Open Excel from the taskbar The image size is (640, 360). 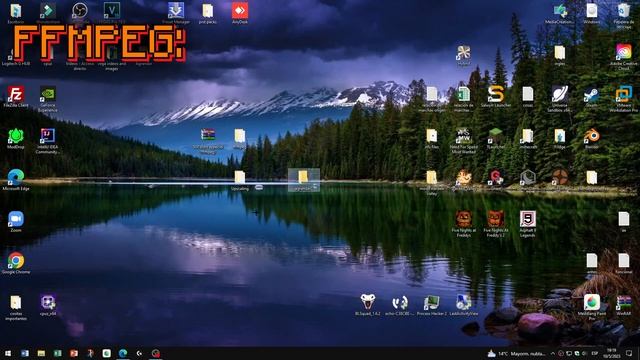click(x=58, y=353)
